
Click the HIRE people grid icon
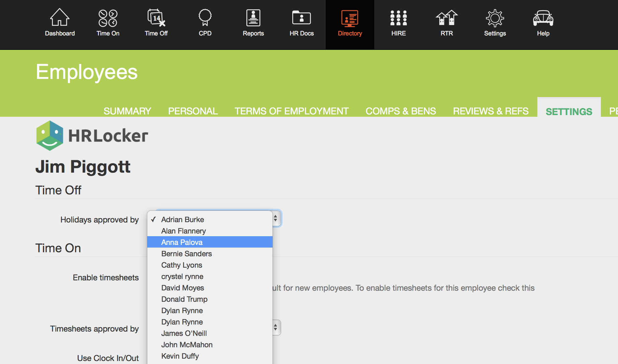coord(398,18)
